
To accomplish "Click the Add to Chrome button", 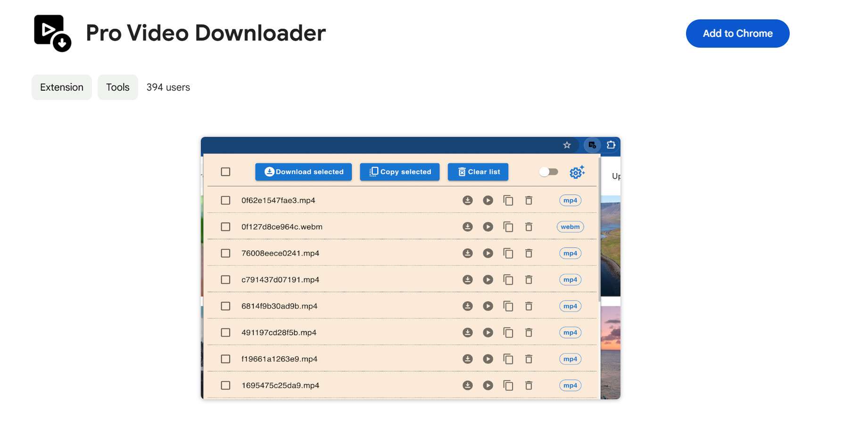I will click(x=737, y=34).
